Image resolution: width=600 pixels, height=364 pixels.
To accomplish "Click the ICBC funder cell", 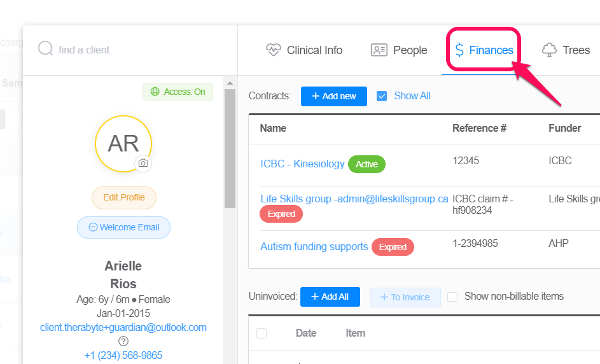I will (x=560, y=160).
